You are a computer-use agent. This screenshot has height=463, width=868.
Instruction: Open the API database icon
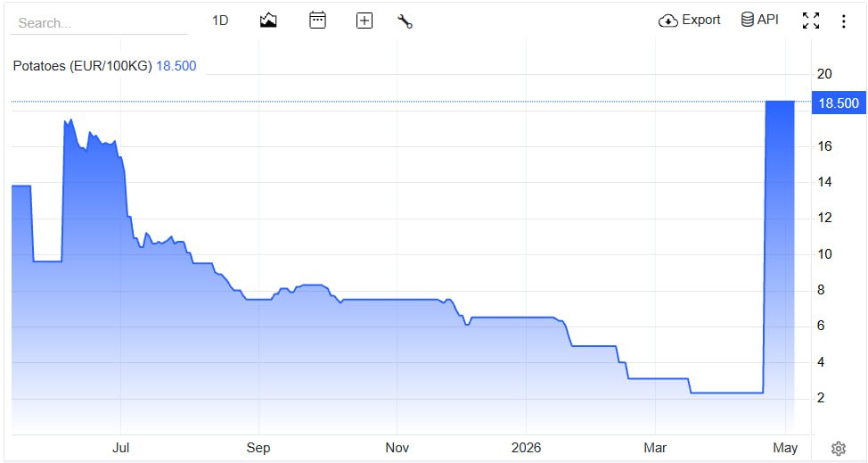pyautogui.click(x=748, y=20)
